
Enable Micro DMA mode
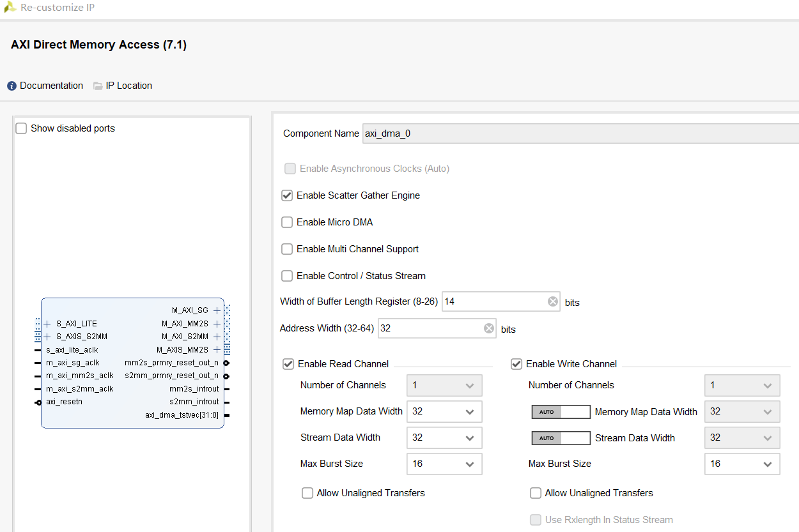coord(286,222)
